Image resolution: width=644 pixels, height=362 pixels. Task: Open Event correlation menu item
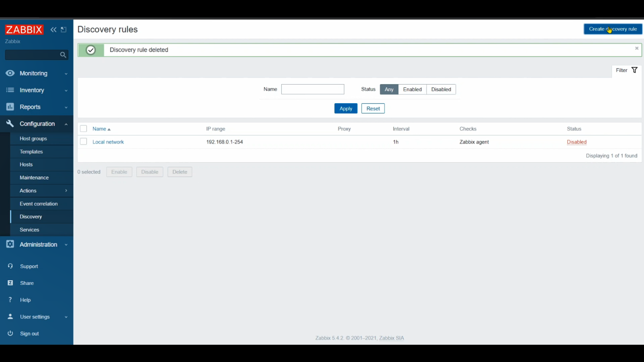coord(42,204)
